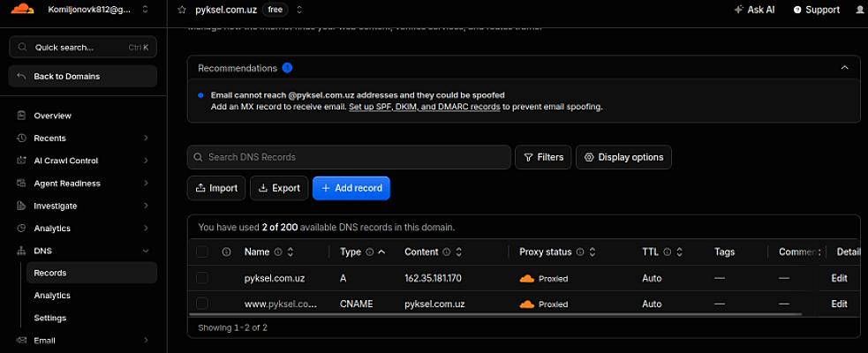Open the domain switcher next to free badge
Screen dimensions: 868x353
pos(299,10)
